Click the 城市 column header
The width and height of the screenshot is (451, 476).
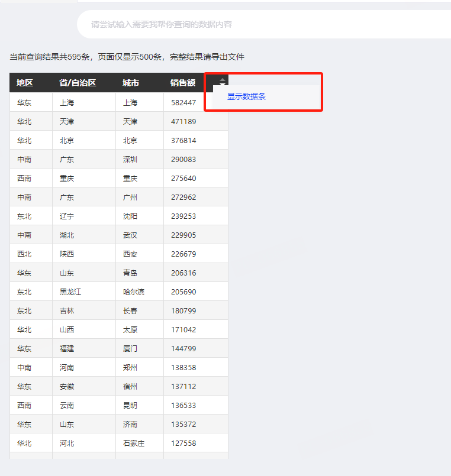(131, 83)
